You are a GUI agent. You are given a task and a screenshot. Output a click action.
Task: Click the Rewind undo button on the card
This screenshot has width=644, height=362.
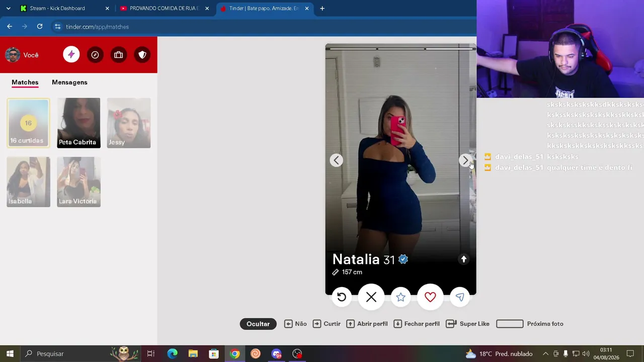pos(342,297)
